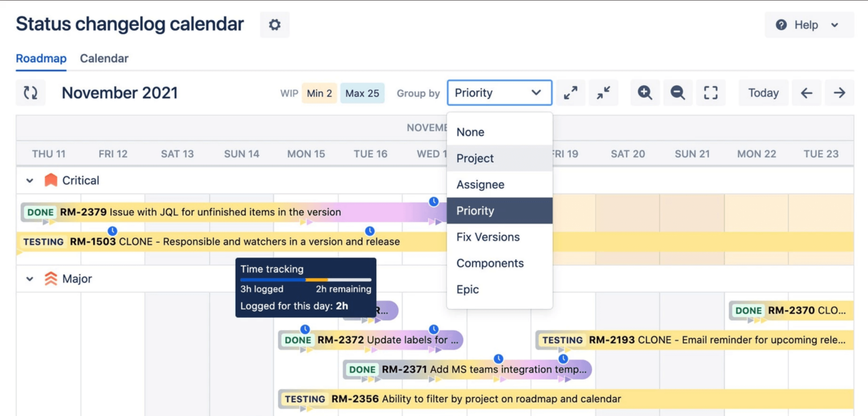
Task: Click the expand timeline icon
Action: (570, 93)
